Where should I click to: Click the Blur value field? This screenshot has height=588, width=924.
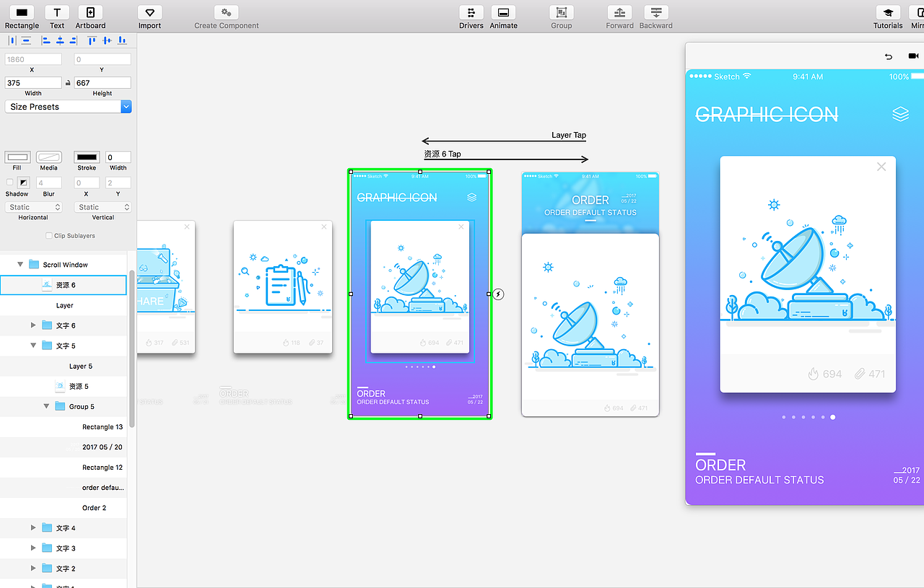pos(49,183)
